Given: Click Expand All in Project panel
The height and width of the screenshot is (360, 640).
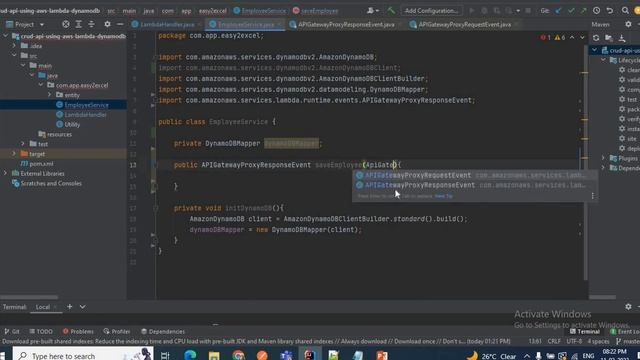Looking at the screenshot, I should (x=78, y=24).
